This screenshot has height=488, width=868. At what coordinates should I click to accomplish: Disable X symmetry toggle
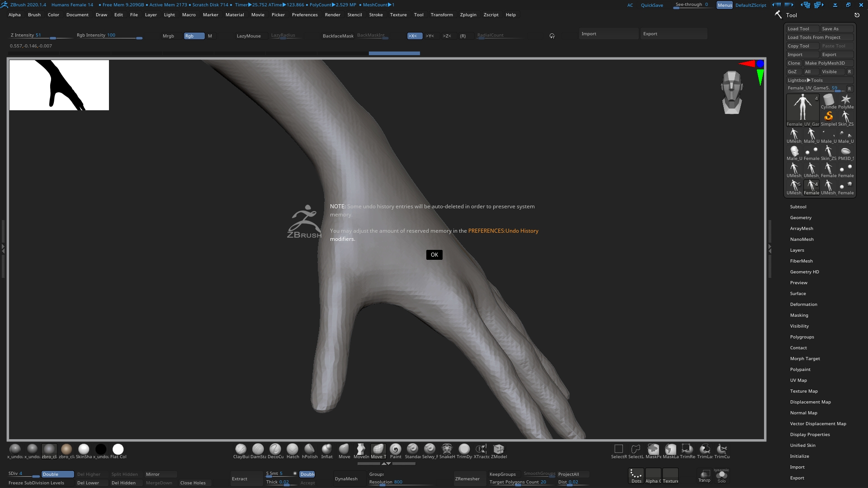[x=414, y=36]
